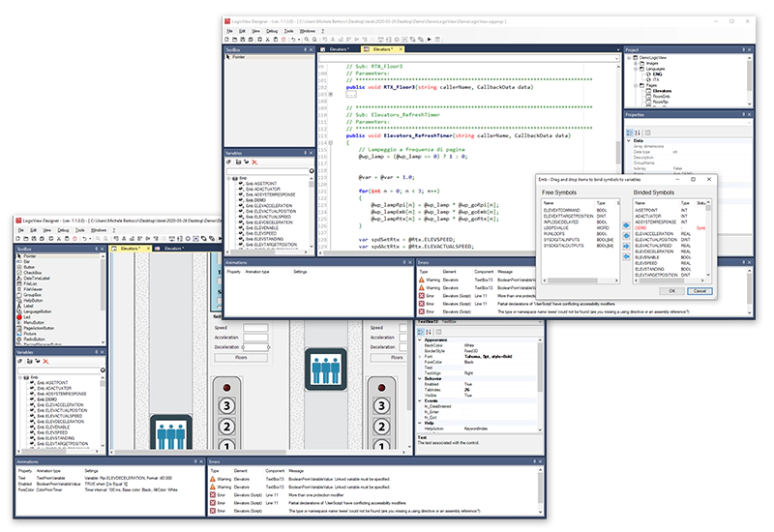The image size is (774, 532).
Task: Open Debug menu in code editor window
Action: tap(272, 31)
